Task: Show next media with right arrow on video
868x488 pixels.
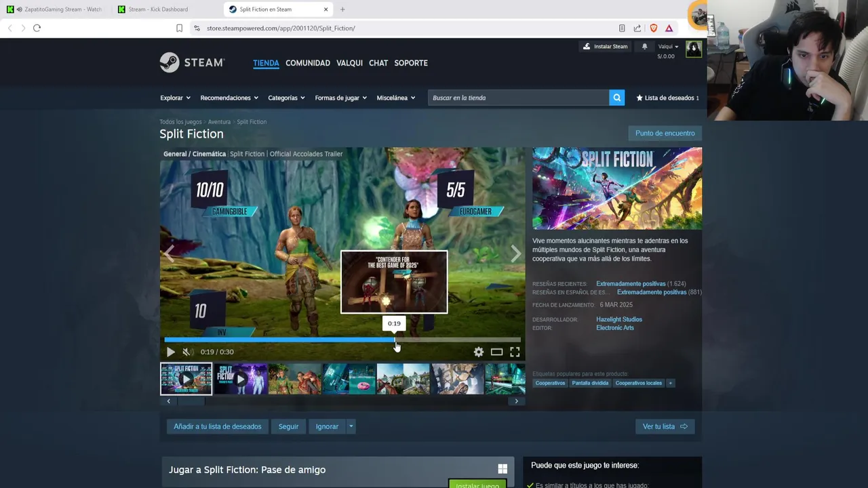Action: click(x=516, y=253)
